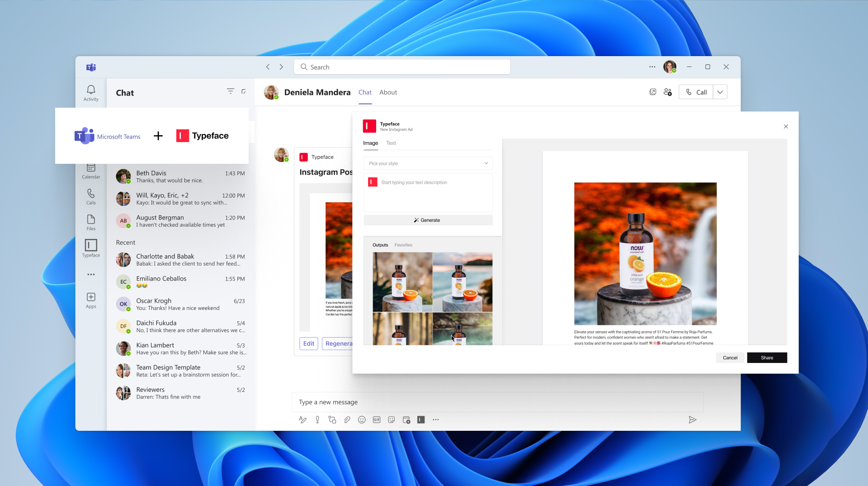Viewport: 868px width, 486px height.
Task: Open the GIF picker
Action: click(376, 419)
